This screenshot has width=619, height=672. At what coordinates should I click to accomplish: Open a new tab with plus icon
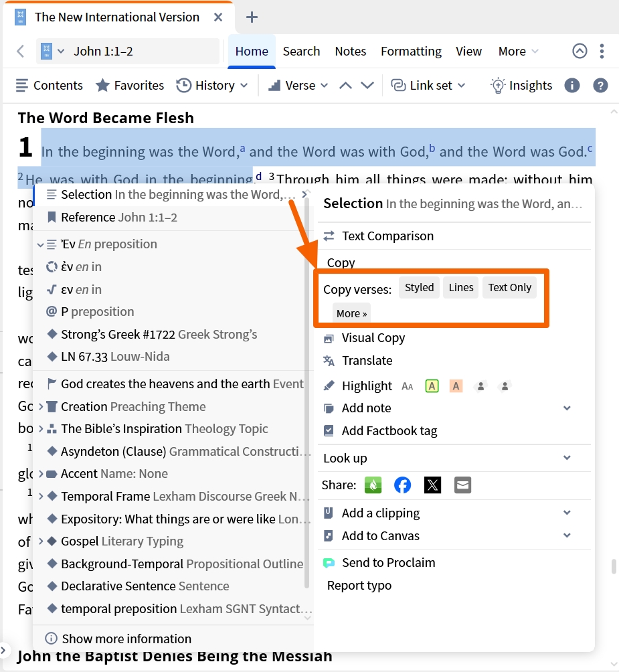point(252,17)
